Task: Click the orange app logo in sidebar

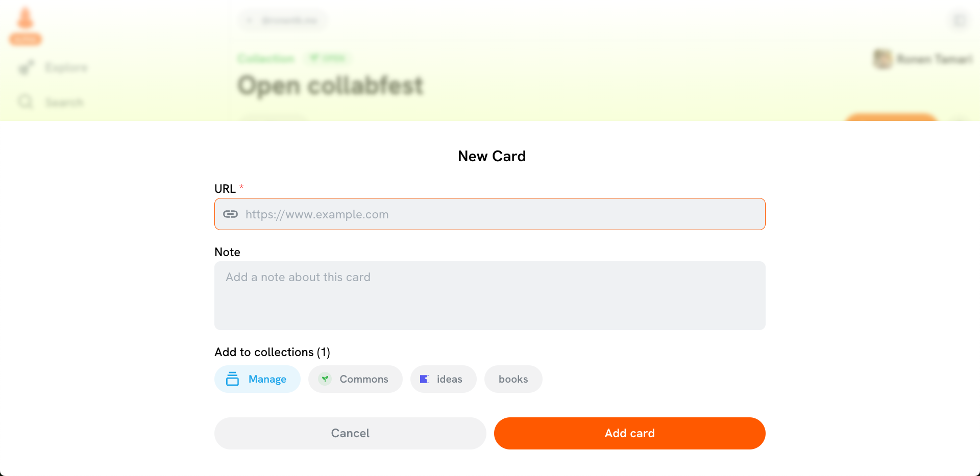Action: pos(25,20)
